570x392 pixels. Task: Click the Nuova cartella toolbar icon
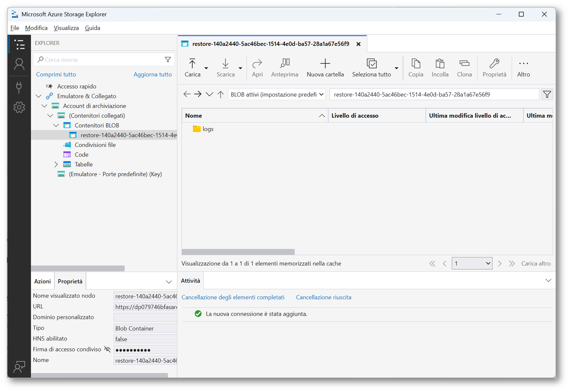coord(325,63)
